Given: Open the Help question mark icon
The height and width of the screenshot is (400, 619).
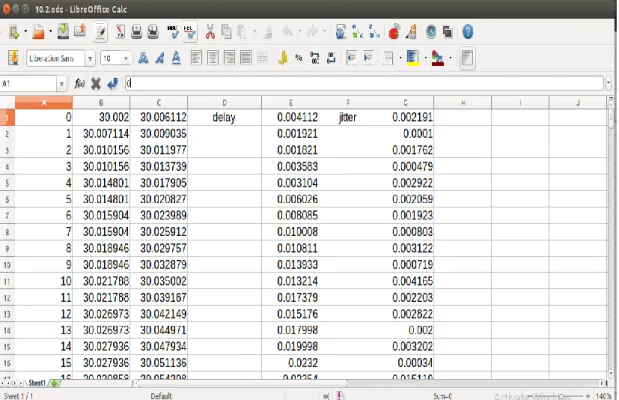Looking at the screenshot, I should 467,32.
